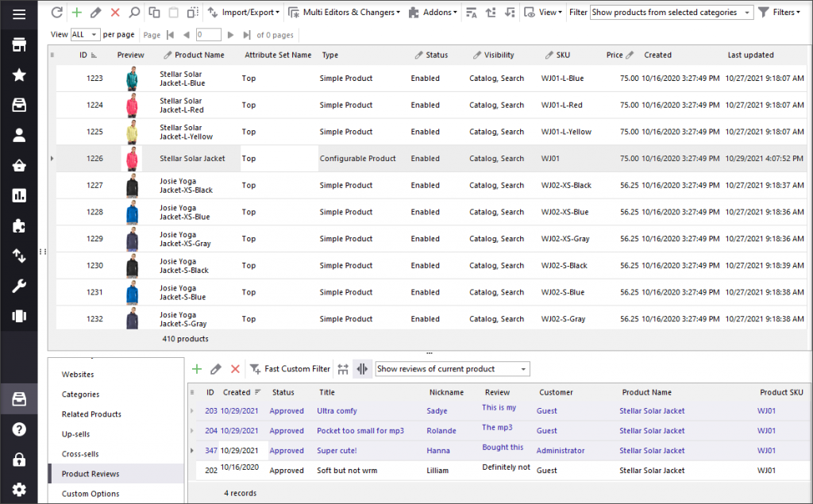Click the clone product toolbar icon

[193, 13]
